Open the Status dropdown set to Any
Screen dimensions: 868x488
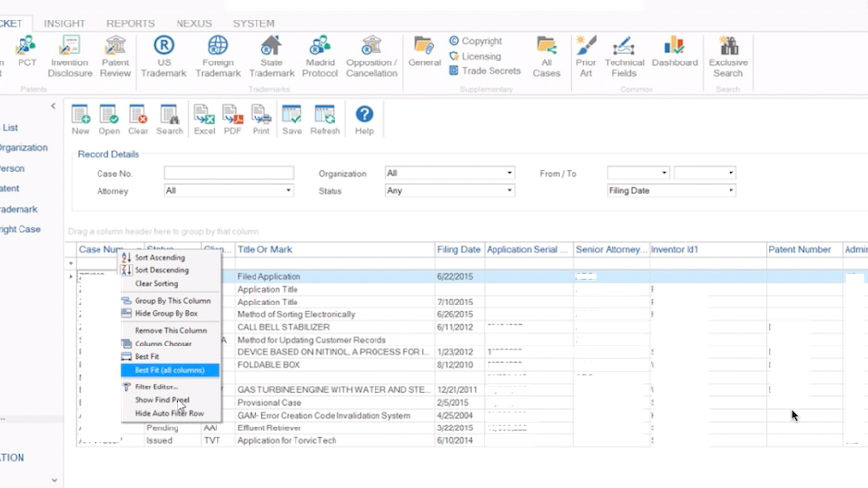click(508, 191)
